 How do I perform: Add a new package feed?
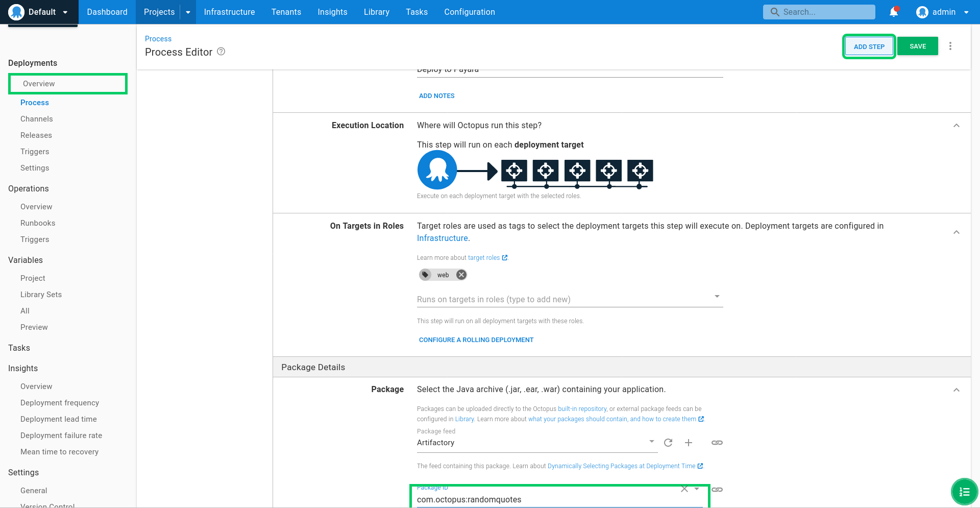point(689,443)
